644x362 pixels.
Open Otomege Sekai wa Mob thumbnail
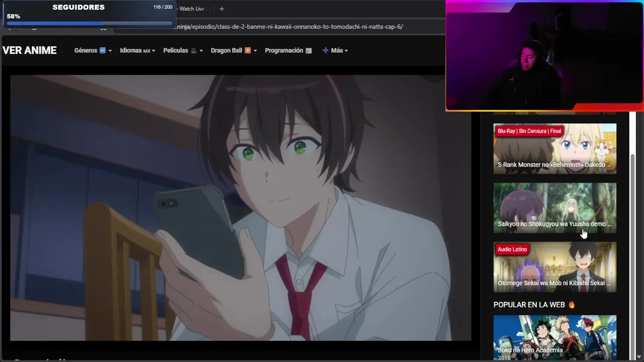point(555,267)
